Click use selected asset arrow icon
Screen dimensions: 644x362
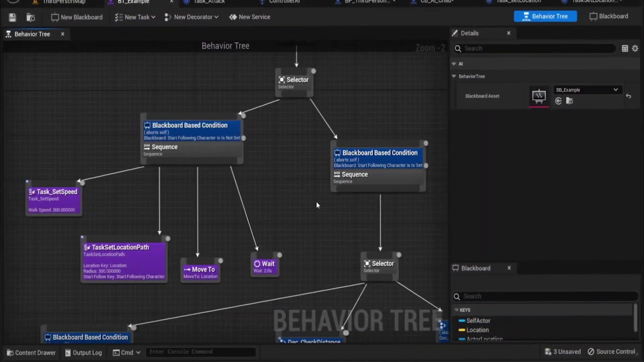(558, 101)
